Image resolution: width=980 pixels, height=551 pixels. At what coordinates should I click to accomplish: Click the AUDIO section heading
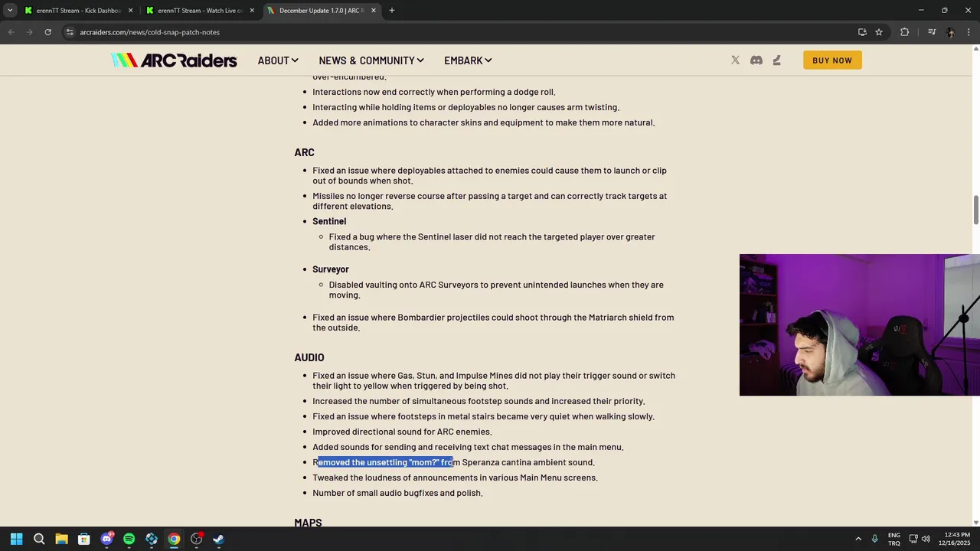coord(309,357)
